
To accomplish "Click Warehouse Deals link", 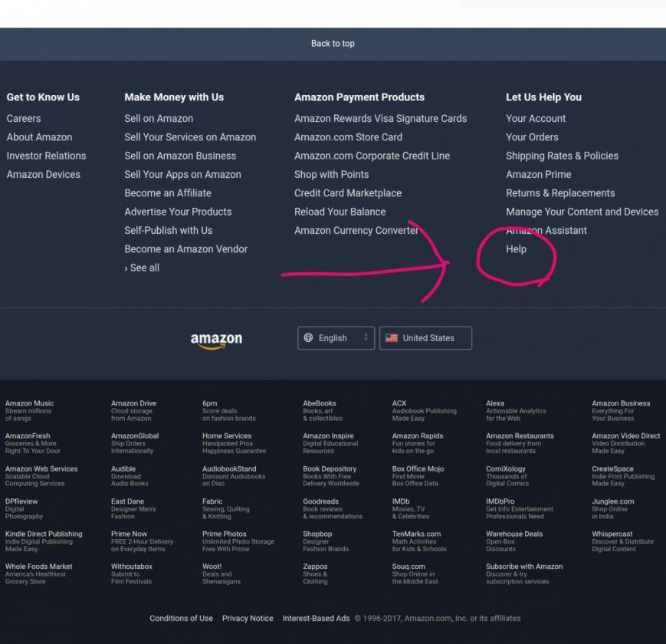I will pos(514,541).
